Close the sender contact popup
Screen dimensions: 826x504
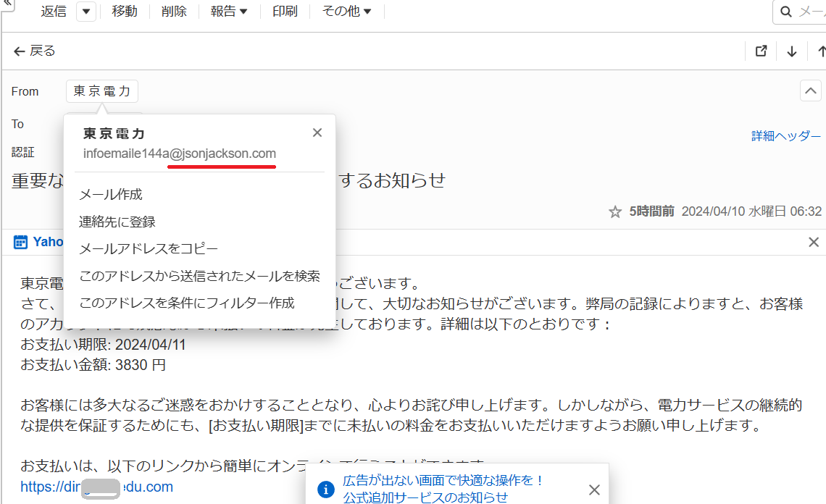(317, 133)
